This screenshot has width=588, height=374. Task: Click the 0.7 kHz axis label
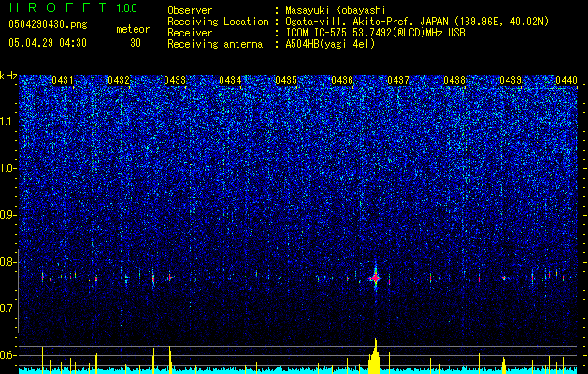click(x=8, y=309)
